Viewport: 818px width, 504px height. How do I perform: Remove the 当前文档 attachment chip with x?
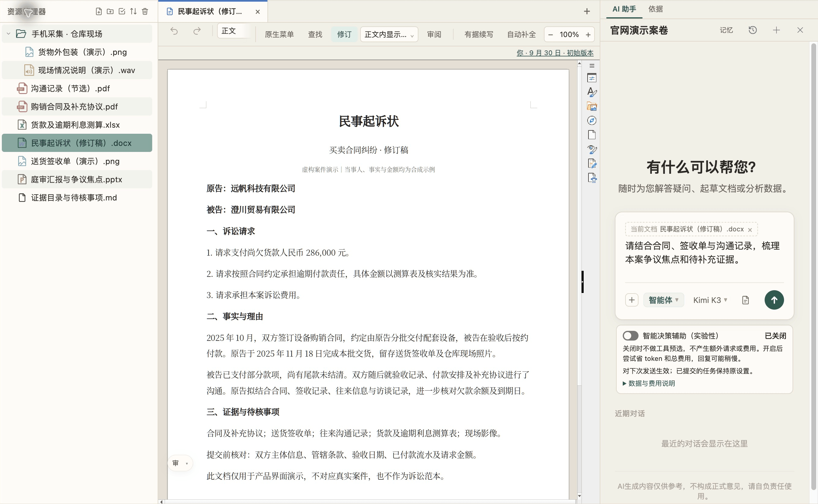(x=750, y=230)
